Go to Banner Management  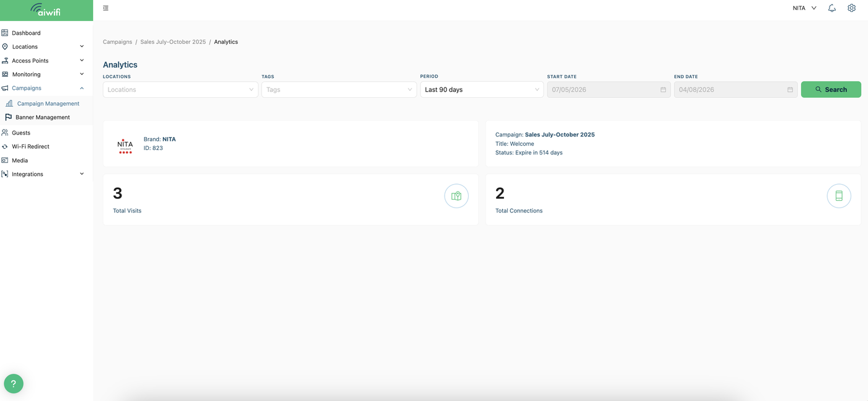[x=43, y=117]
